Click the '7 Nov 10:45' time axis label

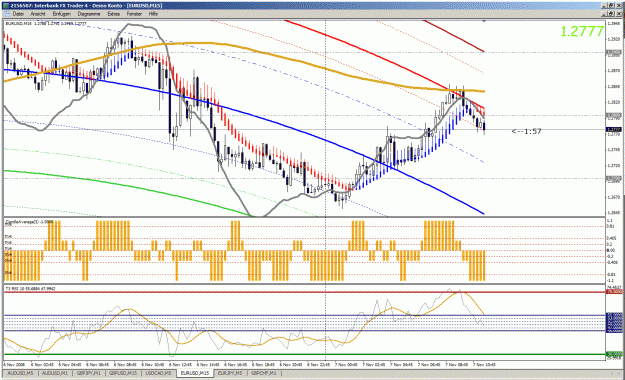484,364
